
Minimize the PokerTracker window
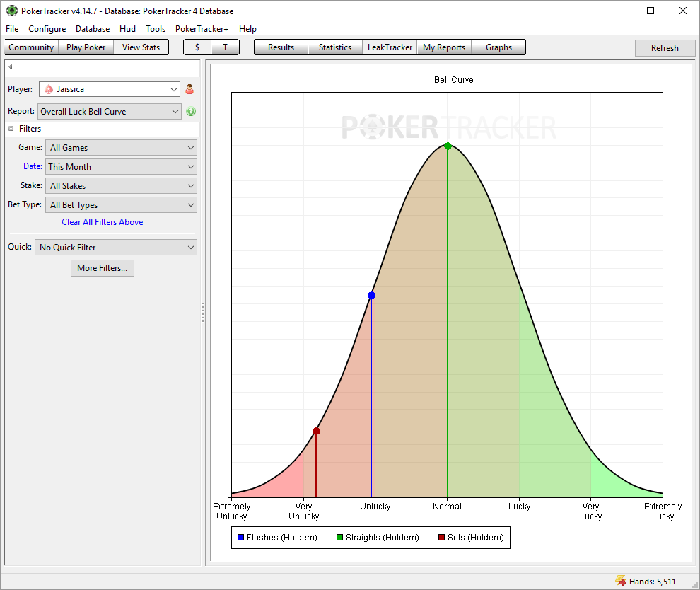tap(619, 11)
